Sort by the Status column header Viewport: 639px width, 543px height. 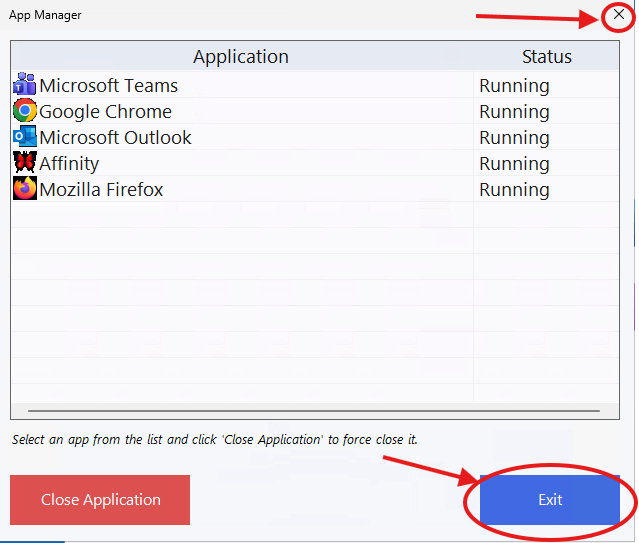(x=546, y=57)
